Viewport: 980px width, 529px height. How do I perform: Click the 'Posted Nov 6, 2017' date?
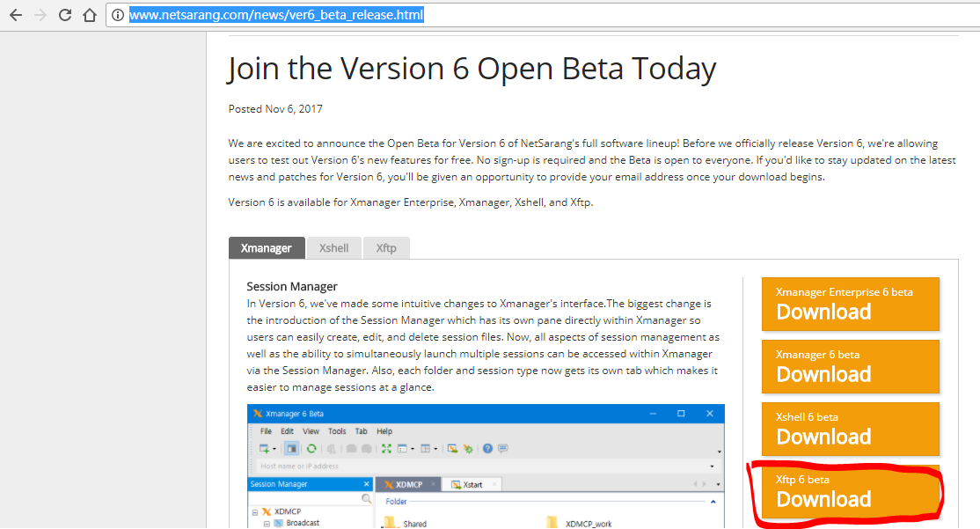(275, 109)
